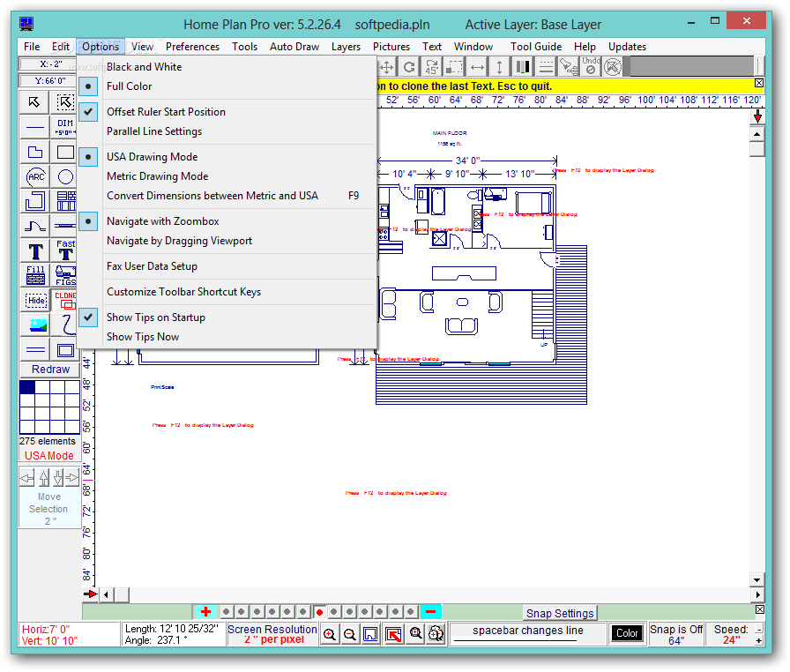Open the Tool Guide menu
This screenshot has height=672, width=790.
[x=536, y=47]
